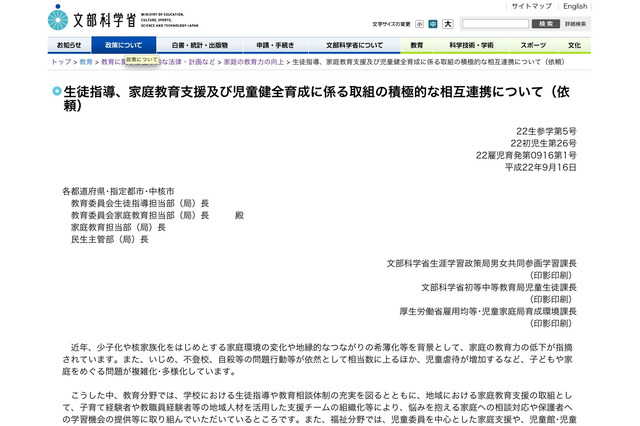Open the 教育 category tab
Screen dimensions: 640x426
tap(417, 45)
